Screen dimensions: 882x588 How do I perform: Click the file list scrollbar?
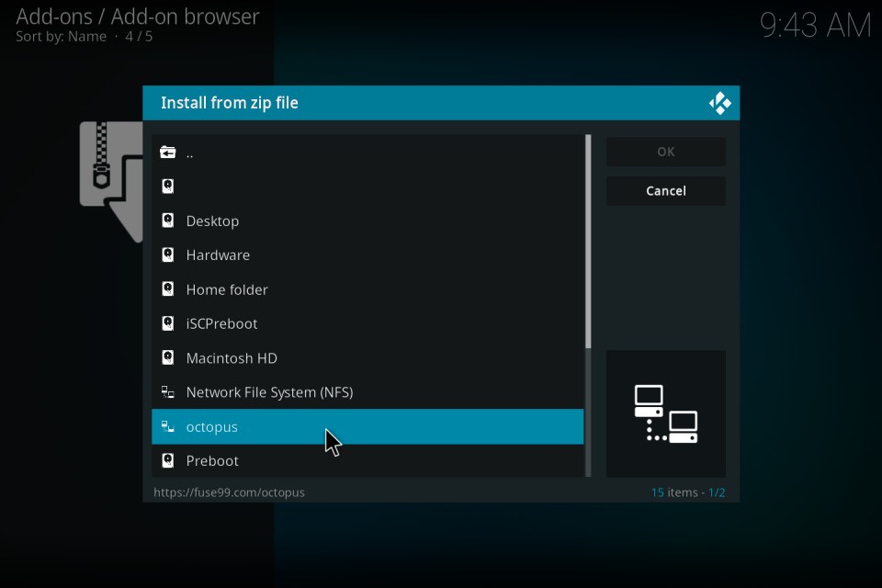[588, 306]
